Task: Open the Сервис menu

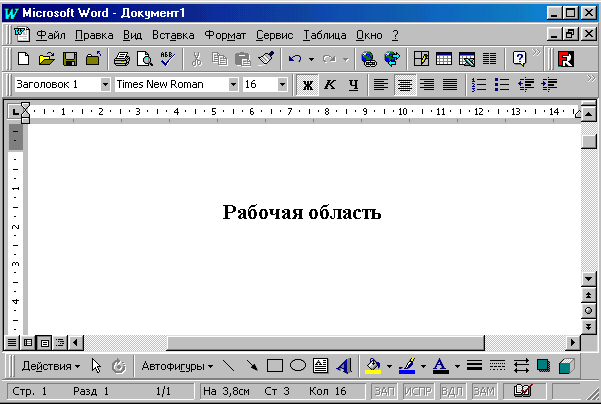Action: (x=274, y=35)
